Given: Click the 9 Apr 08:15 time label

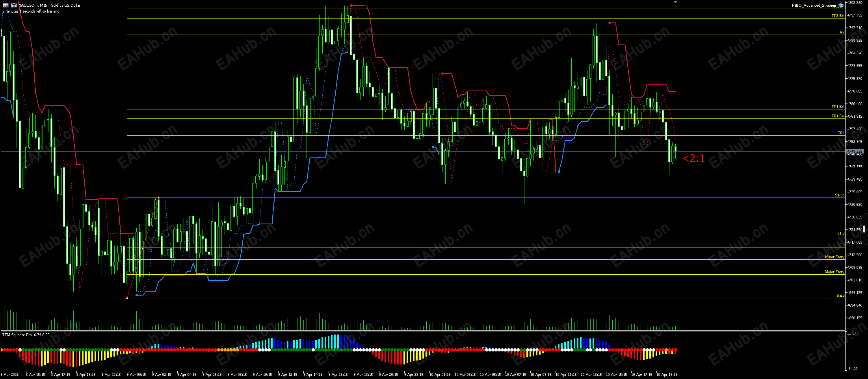Looking at the screenshot, I should click(x=237, y=375).
